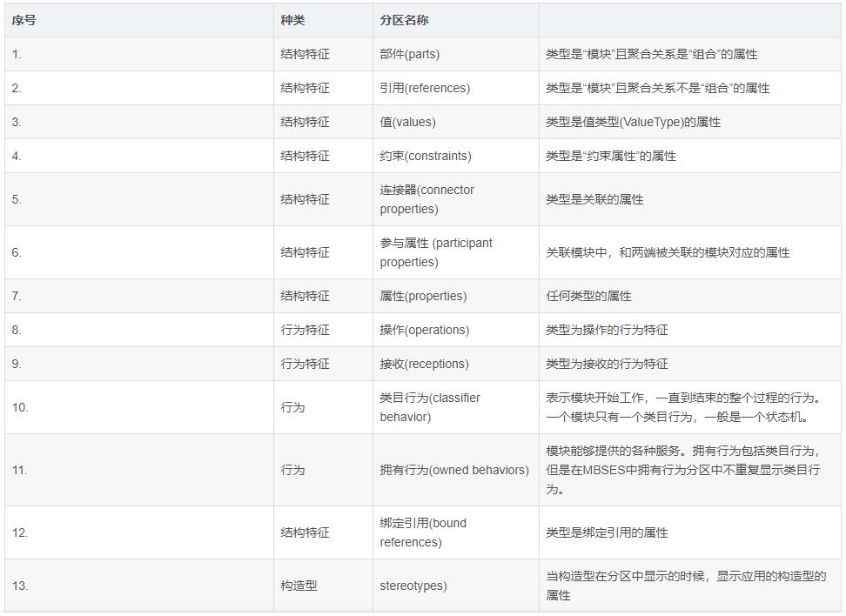Click the 拥有行为(owned behaviors) cell
The image size is (846, 616).
tap(456, 470)
